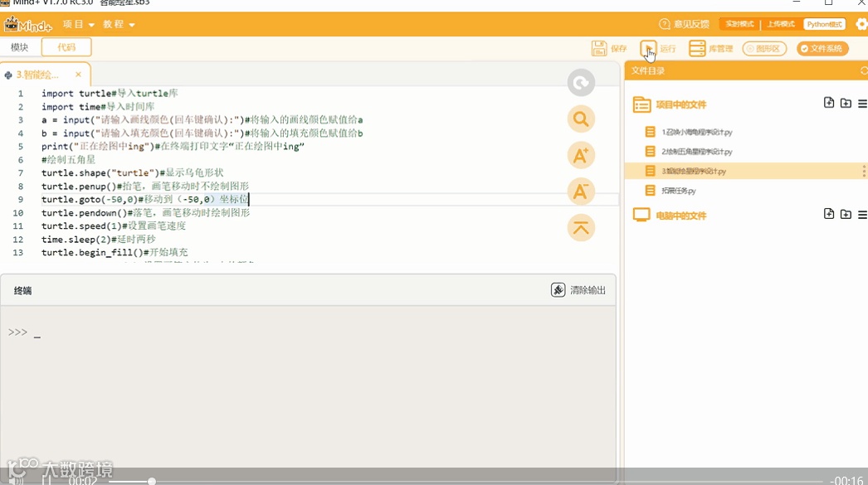The height and width of the screenshot is (485, 868).
Task: Open file 拓展任务.py
Action: click(x=679, y=191)
